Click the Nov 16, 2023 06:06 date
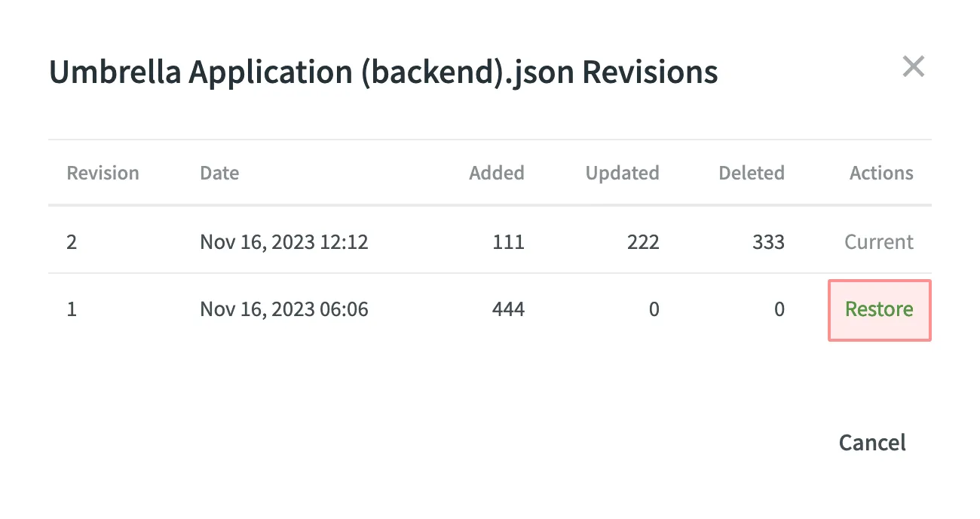980x519 pixels. pyautogui.click(x=284, y=309)
